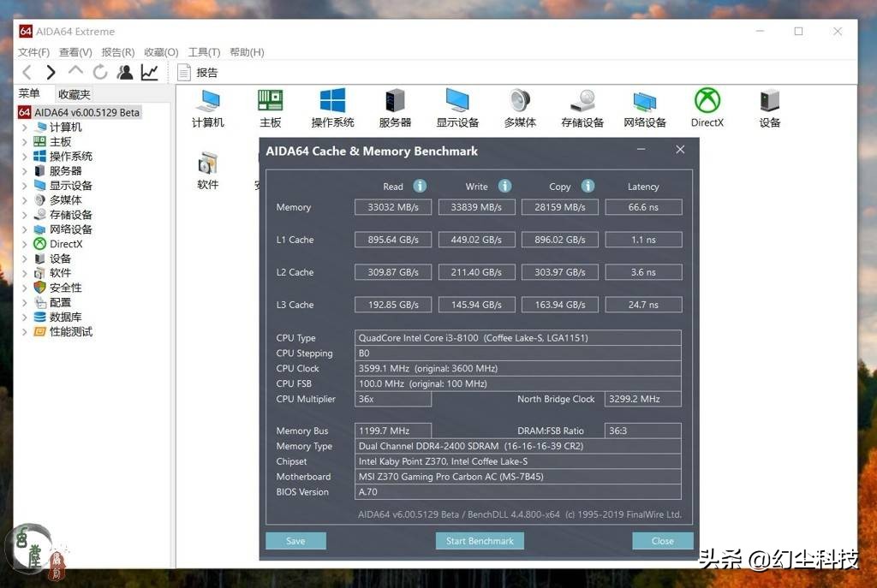The height and width of the screenshot is (588, 877).
Task: Switch to the 收藏夹 tab
Action: 75,94
